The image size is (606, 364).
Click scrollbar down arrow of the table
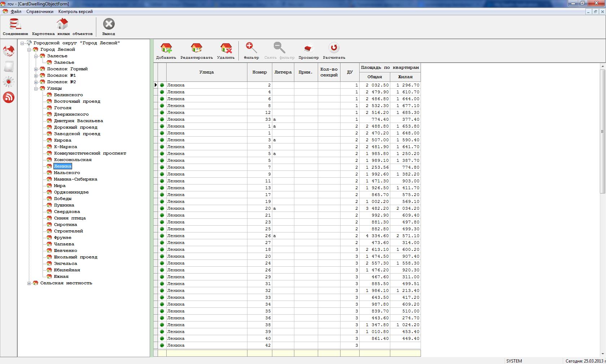[602, 354]
